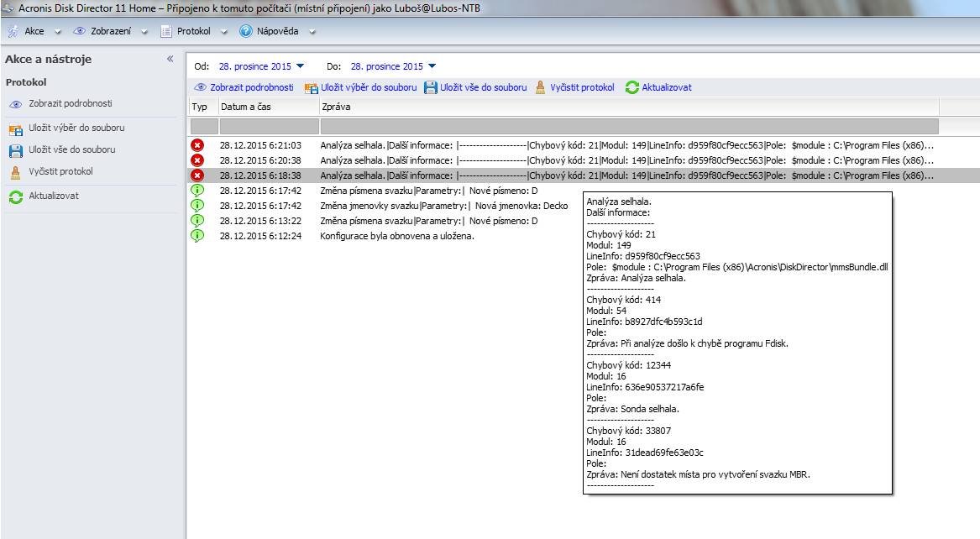Click the sidebar eye icon for details
The height and width of the screenshot is (539, 980).
tap(16, 104)
